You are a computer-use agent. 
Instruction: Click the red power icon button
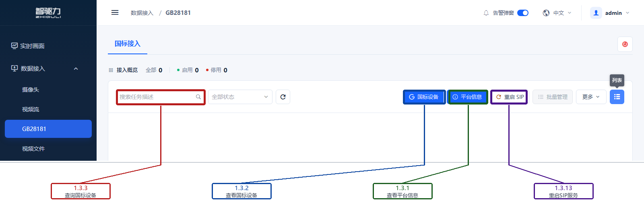pyautogui.click(x=625, y=44)
